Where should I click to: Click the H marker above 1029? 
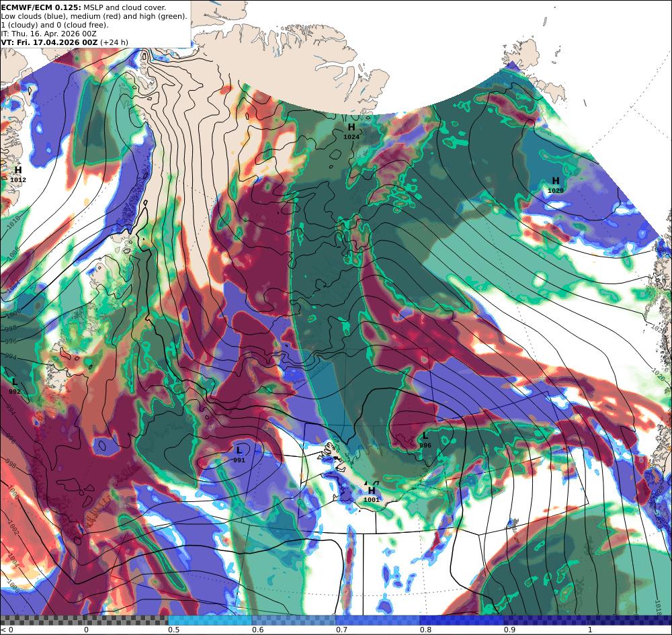coord(556,181)
